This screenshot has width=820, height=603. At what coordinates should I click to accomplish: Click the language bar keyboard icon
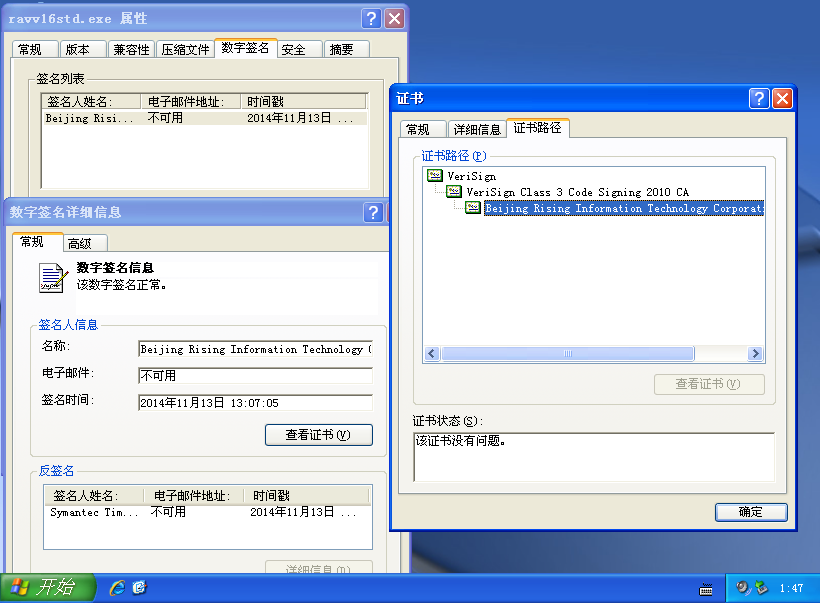(x=705, y=589)
